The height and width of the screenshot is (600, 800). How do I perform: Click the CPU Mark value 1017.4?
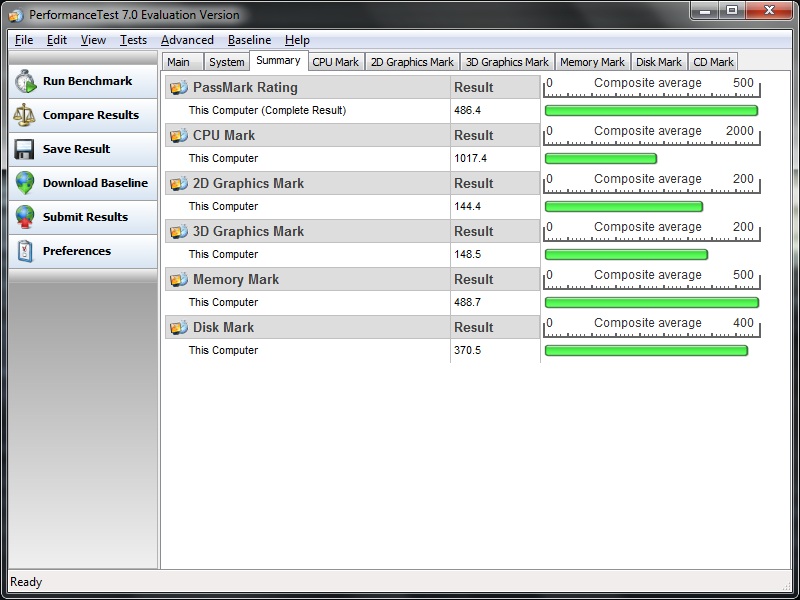click(470, 159)
